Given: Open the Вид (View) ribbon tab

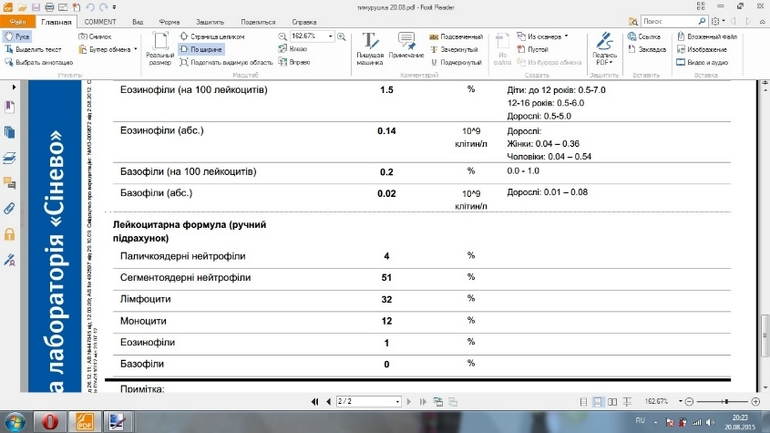Looking at the screenshot, I should click(138, 21).
